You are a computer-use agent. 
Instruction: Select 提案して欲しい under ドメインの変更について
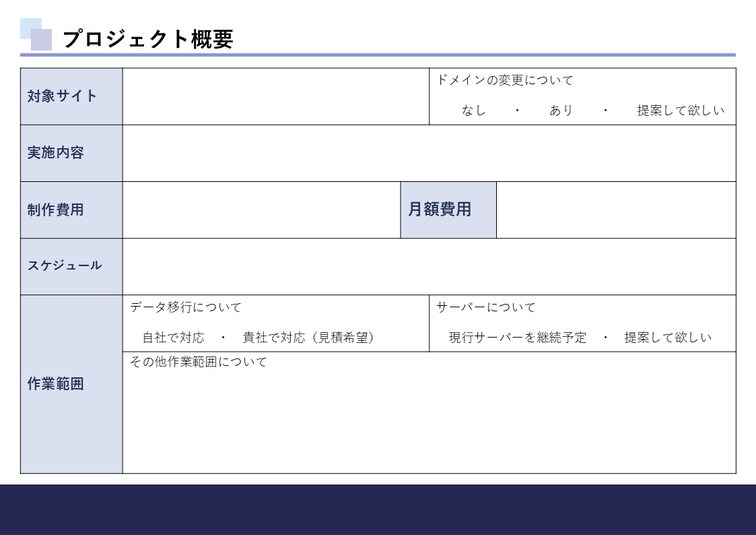pyautogui.click(x=681, y=111)
